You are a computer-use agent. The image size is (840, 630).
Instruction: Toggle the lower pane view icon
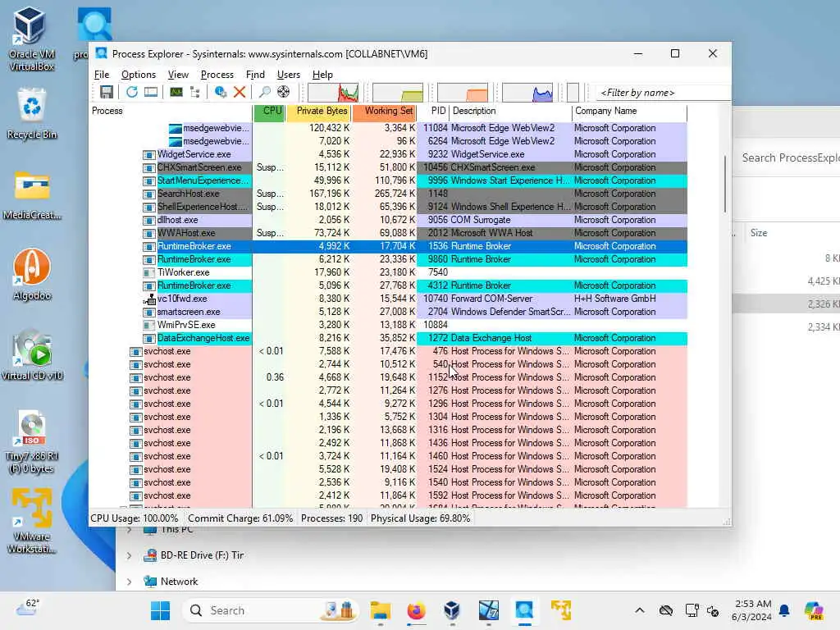(x=151, y=92)
